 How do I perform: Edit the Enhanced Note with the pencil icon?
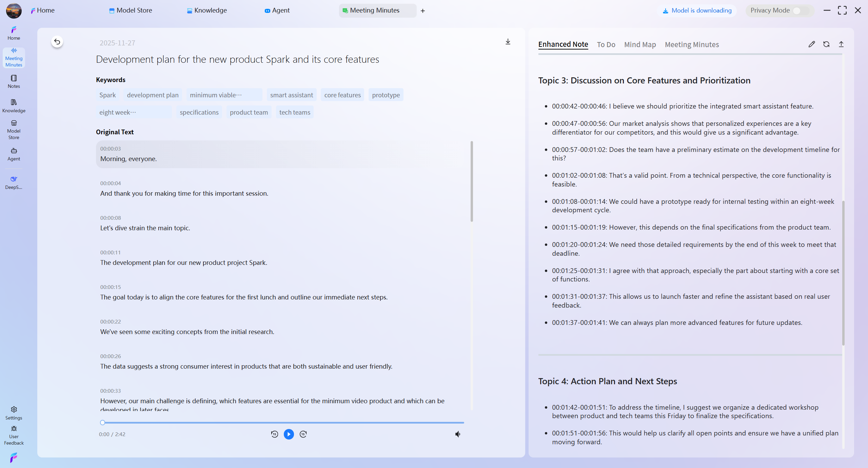812,44
